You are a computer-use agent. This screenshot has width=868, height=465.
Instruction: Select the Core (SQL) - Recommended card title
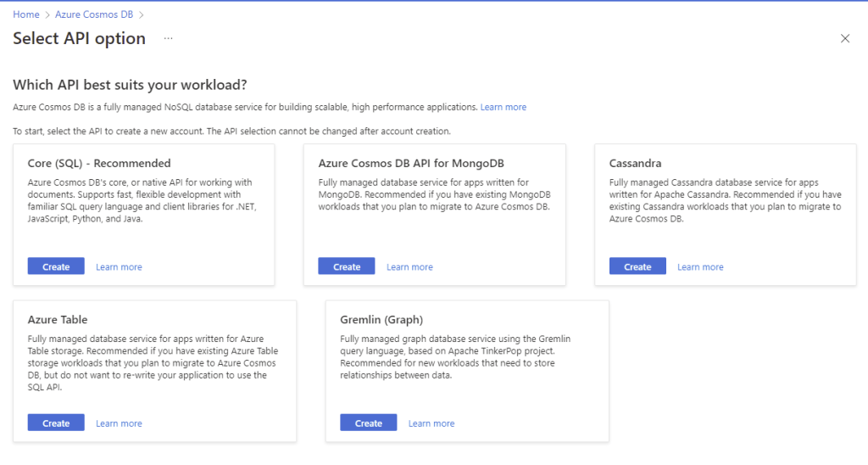[x=99, y=163]
